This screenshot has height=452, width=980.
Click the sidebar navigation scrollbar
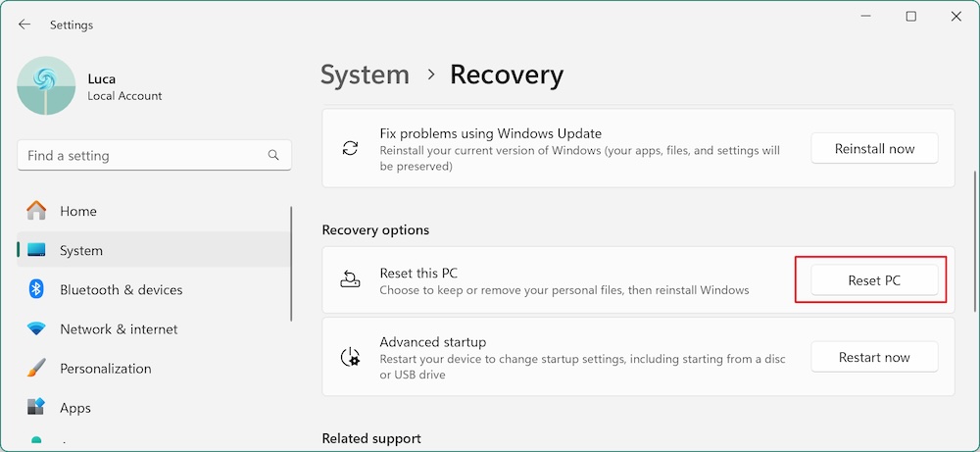point(291,264)
